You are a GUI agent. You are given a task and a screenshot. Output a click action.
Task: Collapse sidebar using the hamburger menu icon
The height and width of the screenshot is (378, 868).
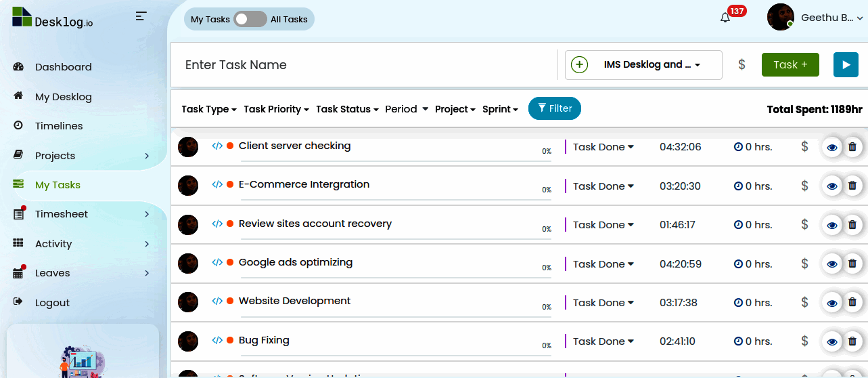(x=141, y=16)
